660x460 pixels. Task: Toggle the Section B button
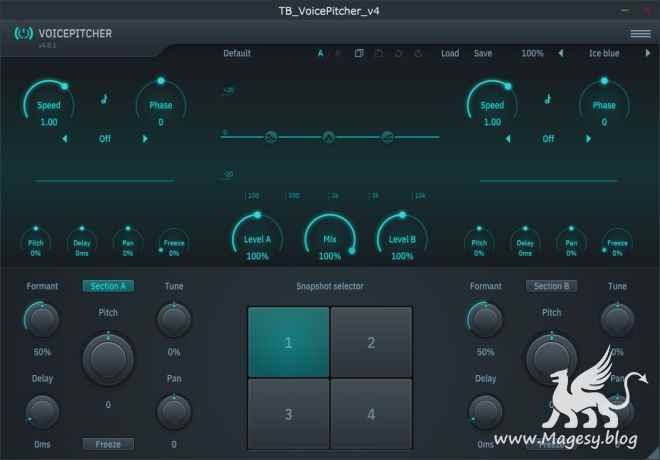click(549, 286)
